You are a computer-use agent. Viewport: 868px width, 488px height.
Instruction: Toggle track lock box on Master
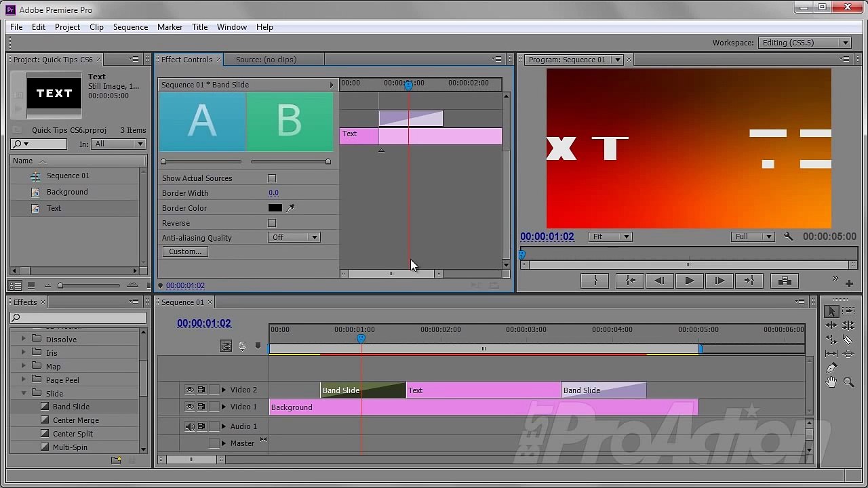[214, 443]
